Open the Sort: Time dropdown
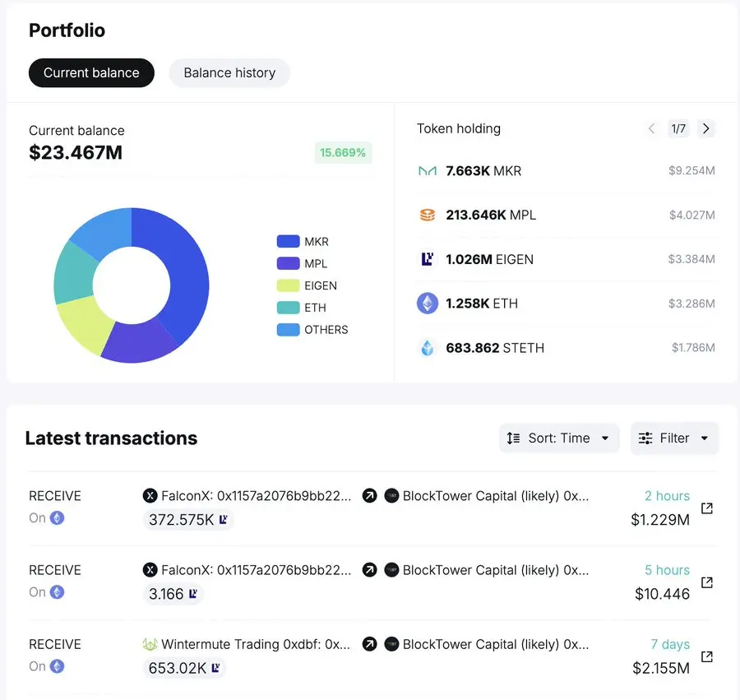This screenshot has height=700, width=740. [x=559, y=438]
